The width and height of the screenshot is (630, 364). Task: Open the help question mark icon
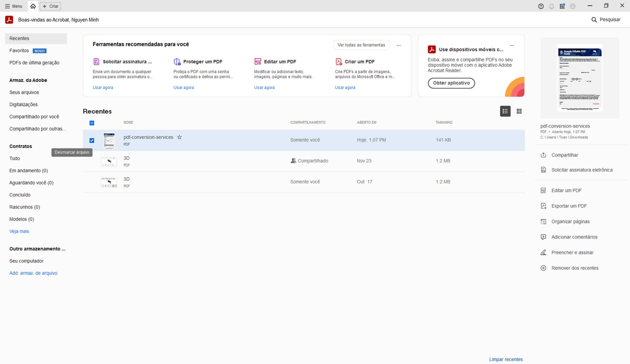pyautogui.click(x=541, y=6)
